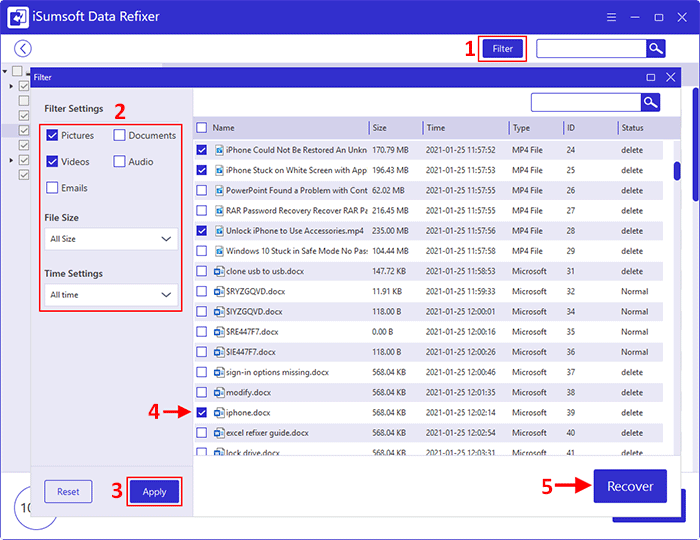This screenshot has height=540, width=700.
Task: Click Word icon of clone usb to usb.docx
Action: tap(219, 271)
